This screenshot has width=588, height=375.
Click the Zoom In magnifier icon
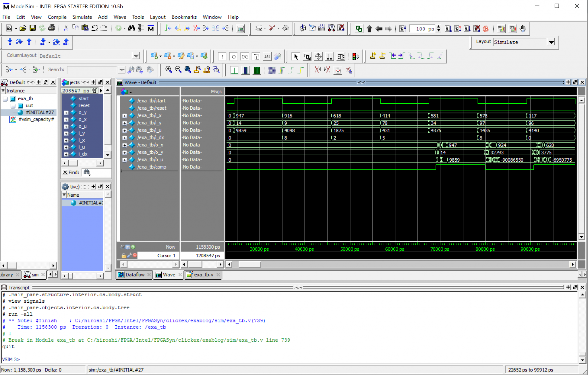coord(169,69)
